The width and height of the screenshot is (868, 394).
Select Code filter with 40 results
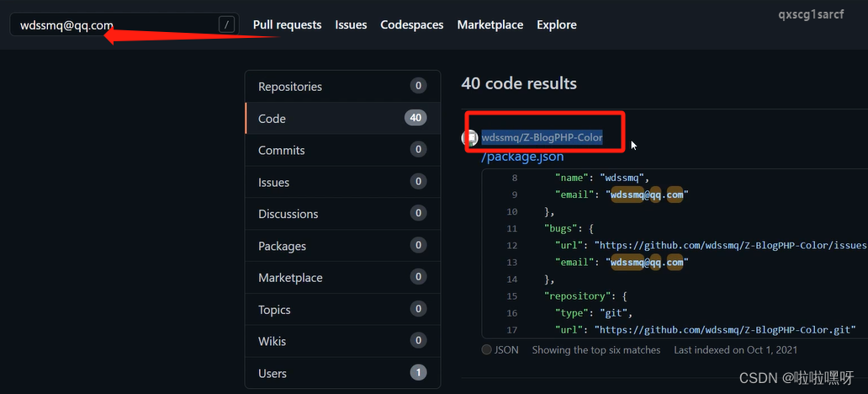tap(342, 119)
